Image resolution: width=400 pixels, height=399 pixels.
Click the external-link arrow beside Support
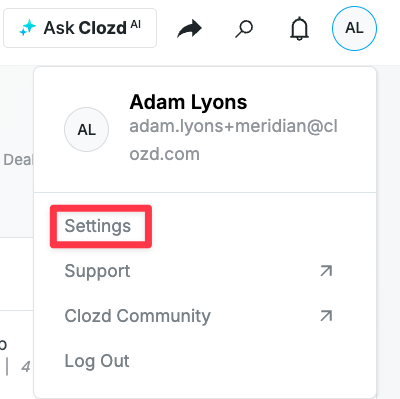pos(326,271)
